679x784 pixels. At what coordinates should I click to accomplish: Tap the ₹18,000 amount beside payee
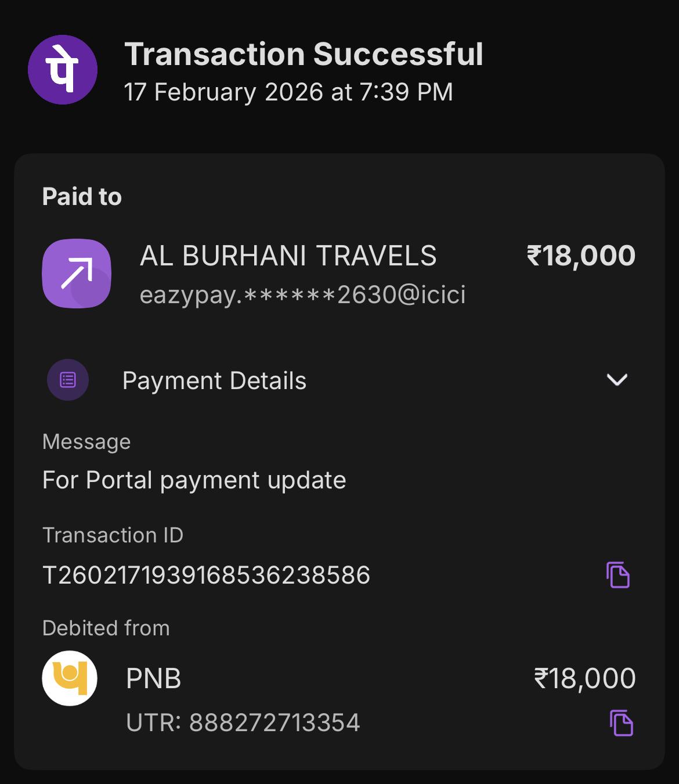(581, 256)
